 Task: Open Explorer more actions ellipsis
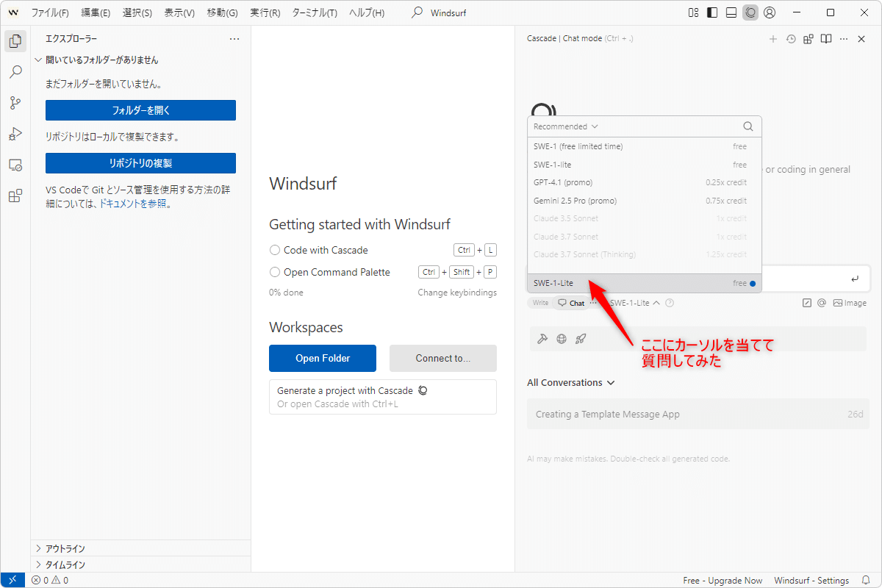coord(234,39)
